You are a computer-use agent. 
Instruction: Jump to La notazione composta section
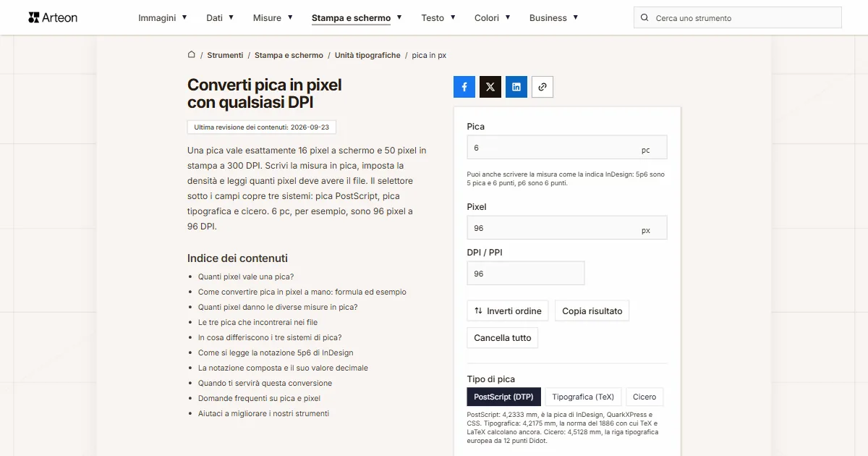[x=283, y=368]
